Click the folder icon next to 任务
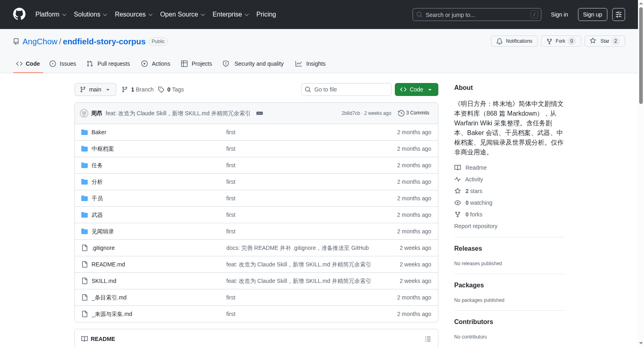 tap(85, 165)
